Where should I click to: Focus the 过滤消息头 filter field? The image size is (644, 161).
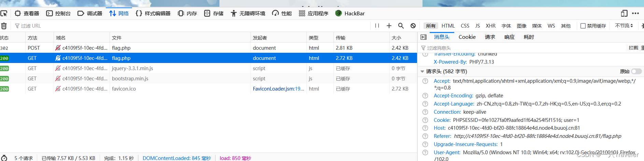(x=523, y=48)
